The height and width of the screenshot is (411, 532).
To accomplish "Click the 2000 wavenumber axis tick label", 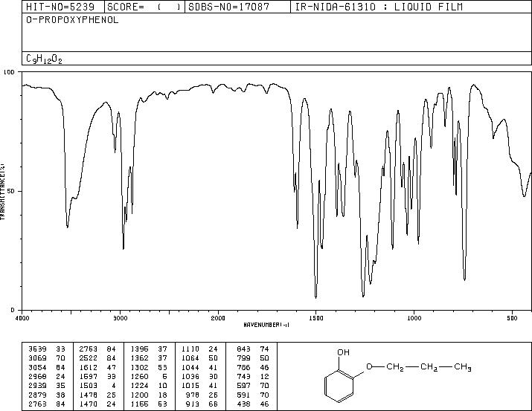I will [x=218, y=318].
